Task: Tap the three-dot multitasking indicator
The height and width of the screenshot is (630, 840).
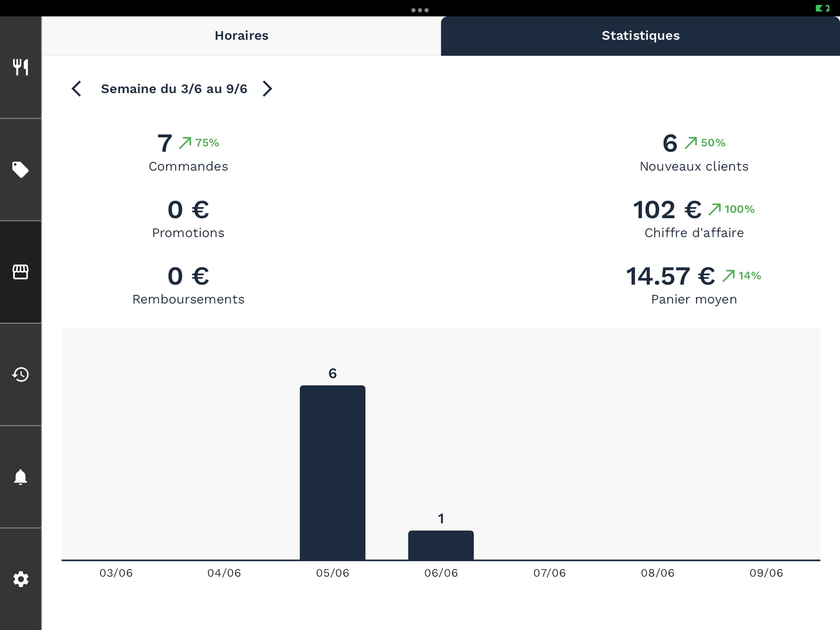Action: (420, 10)
